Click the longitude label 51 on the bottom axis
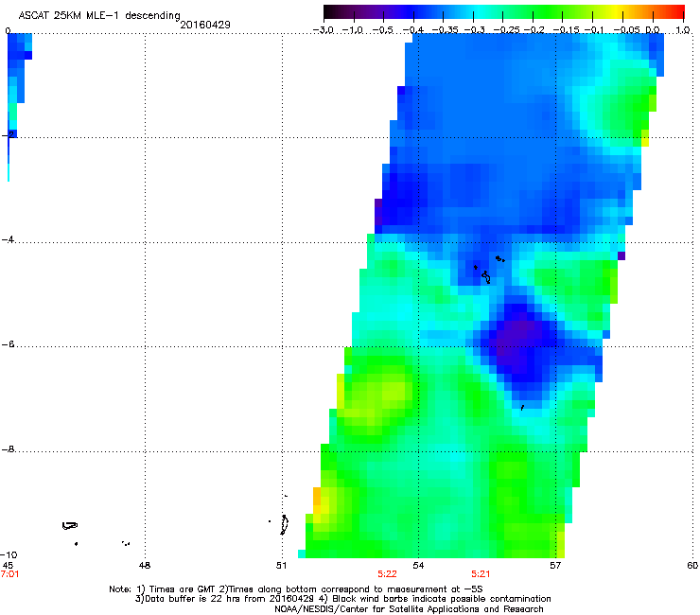 [x=281, y=566]
